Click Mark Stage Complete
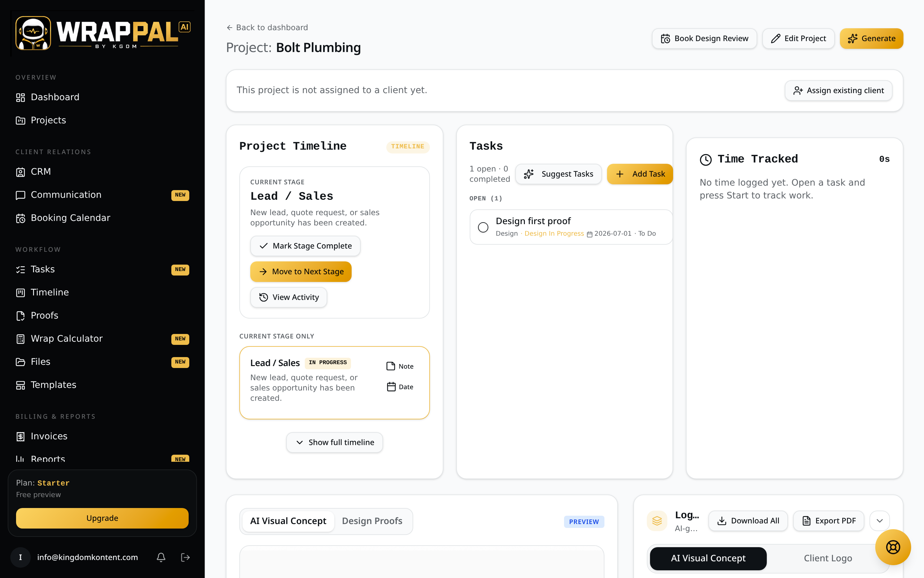The height and width of the screenshot is (578, 924). click(305, 246)
